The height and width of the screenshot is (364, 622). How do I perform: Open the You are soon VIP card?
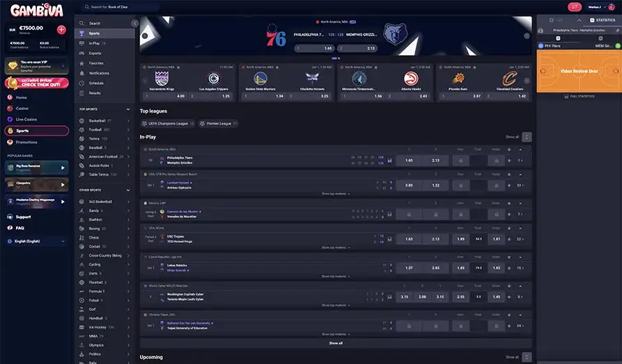(x=36, y=66)
